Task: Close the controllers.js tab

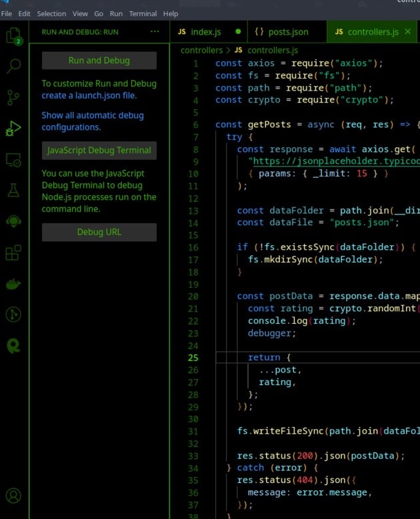Action: click(x=408, y=32)
